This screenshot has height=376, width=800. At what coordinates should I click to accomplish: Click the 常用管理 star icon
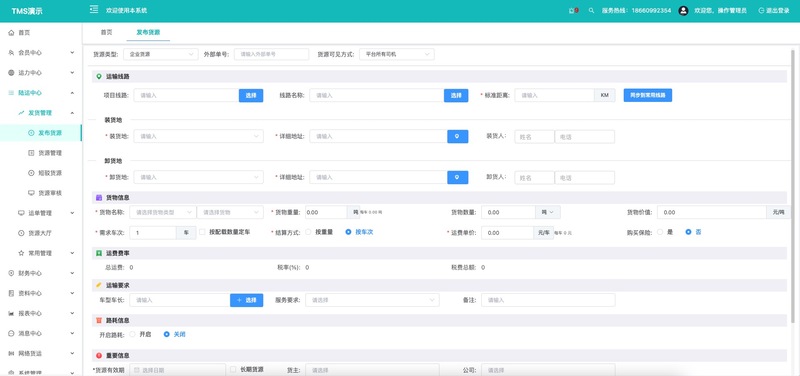coord(21,253)
